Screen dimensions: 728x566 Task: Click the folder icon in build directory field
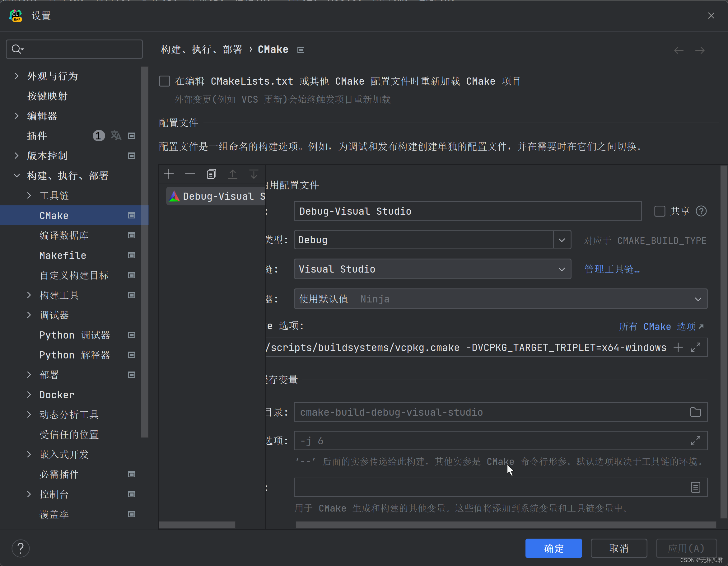click(x=695, y=412)
